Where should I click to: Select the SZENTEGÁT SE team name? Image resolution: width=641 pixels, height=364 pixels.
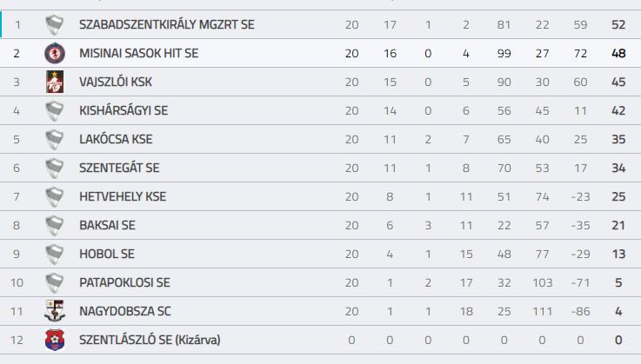click(x=119, y=168)
